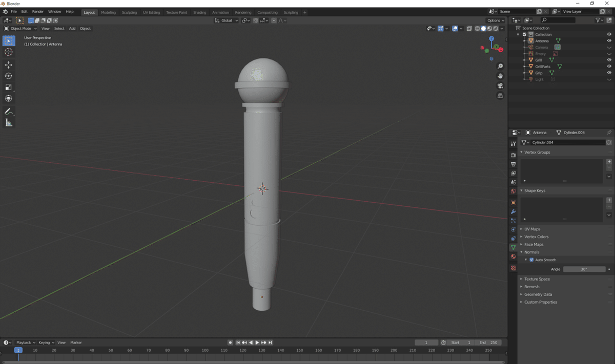The image size is (615, 364).
Task: Switch to wireframe viewport shading
Action: pos(477,29)
